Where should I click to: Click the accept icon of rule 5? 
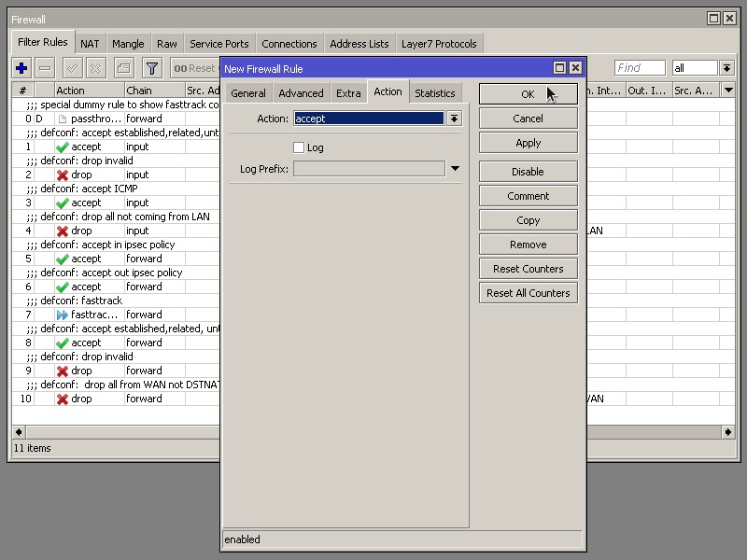[63, 259]
